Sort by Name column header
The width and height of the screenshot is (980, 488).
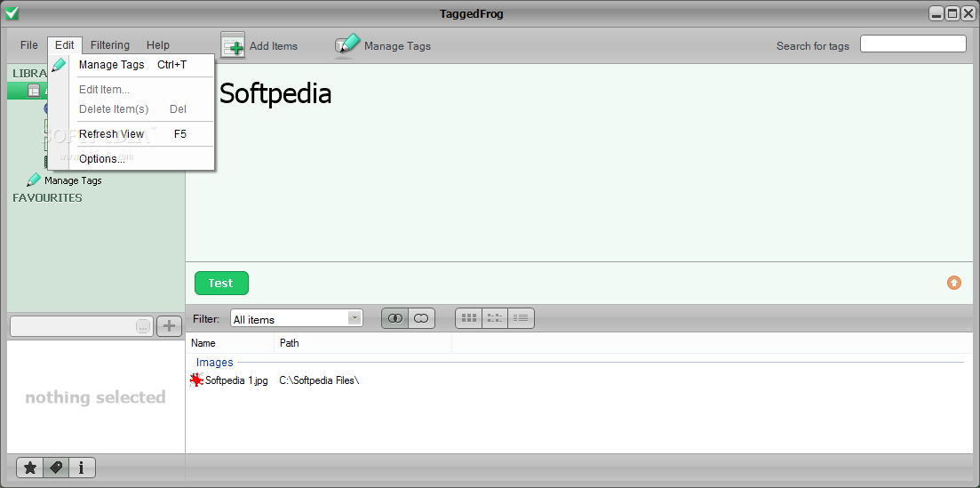[x=230, y=343]
